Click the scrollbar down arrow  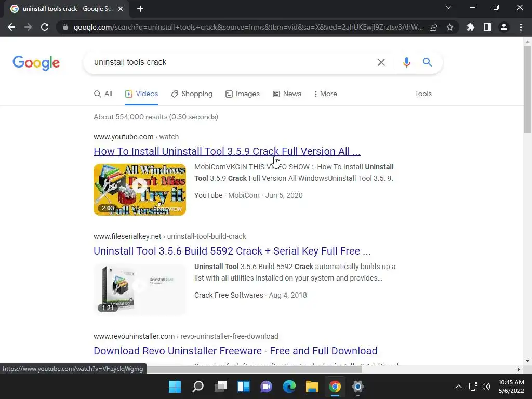(527, 361)
